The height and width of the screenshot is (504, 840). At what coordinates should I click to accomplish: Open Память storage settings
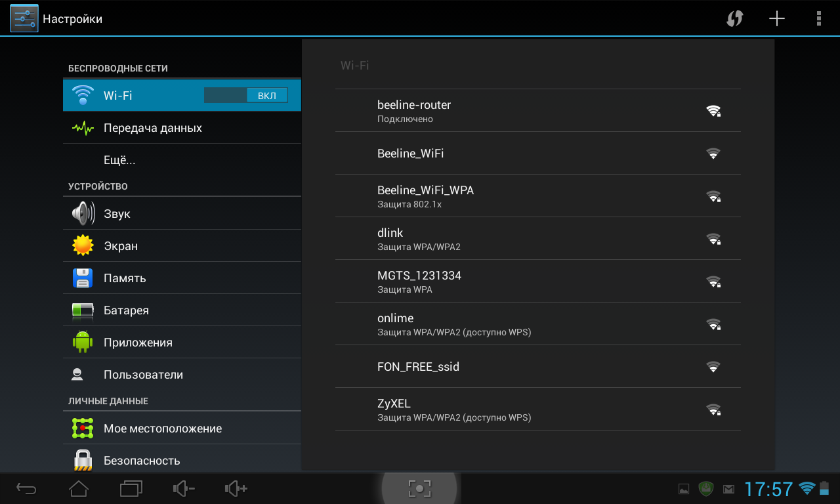(182, 278)
